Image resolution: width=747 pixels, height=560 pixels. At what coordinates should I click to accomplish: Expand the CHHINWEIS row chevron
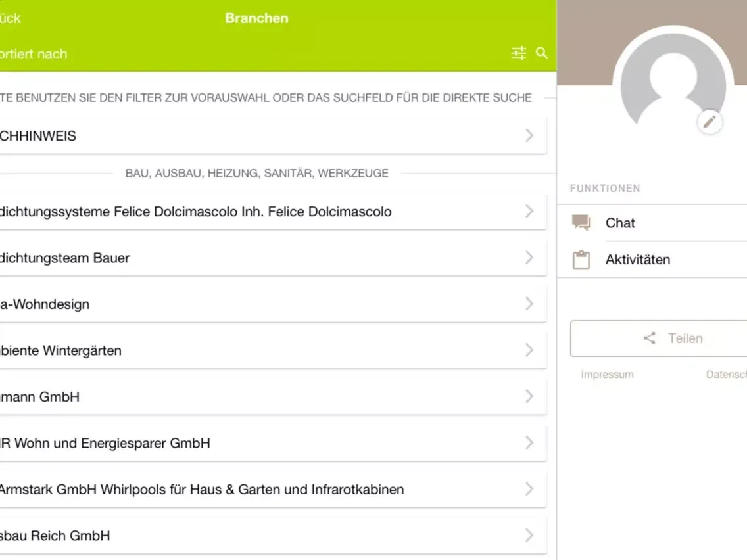[x=529, y=135]
